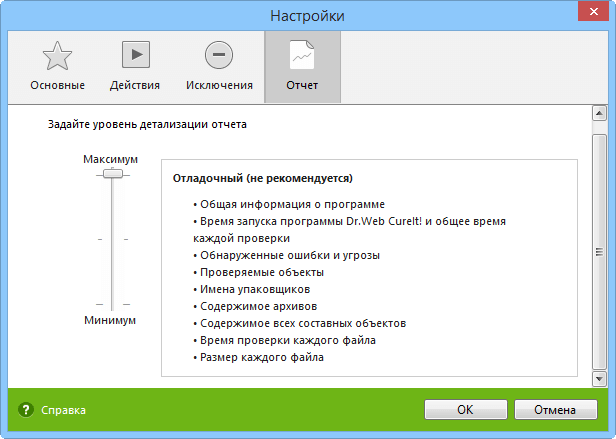Click text Имена упаковщиков
This screenshot has width=616, height=439.
click(255, 289)
